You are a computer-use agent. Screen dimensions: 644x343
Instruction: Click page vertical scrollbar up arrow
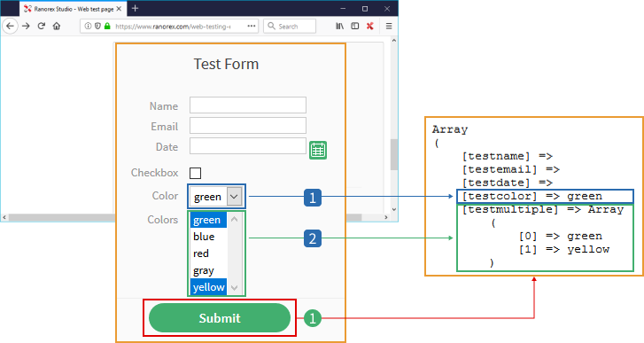394,41
